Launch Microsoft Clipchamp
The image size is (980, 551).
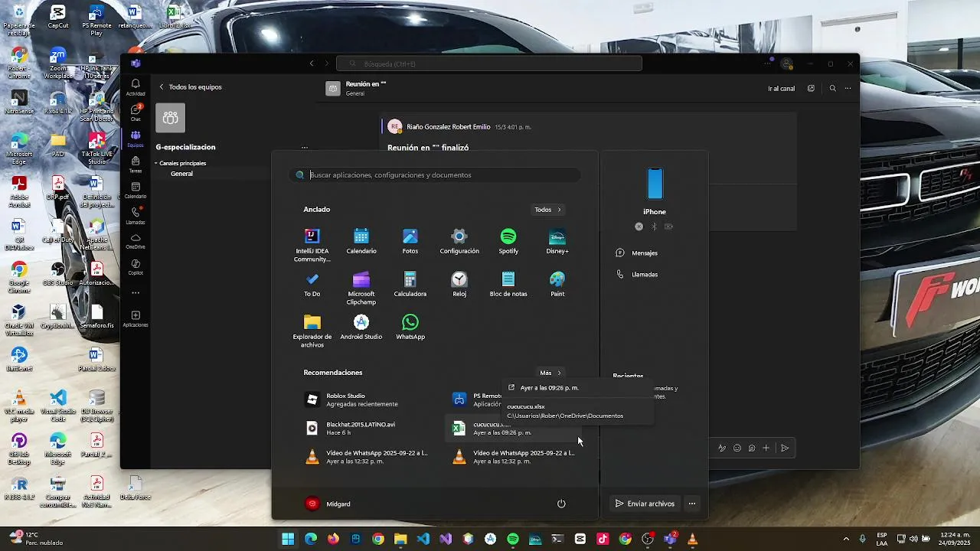(x=361, y=288)
